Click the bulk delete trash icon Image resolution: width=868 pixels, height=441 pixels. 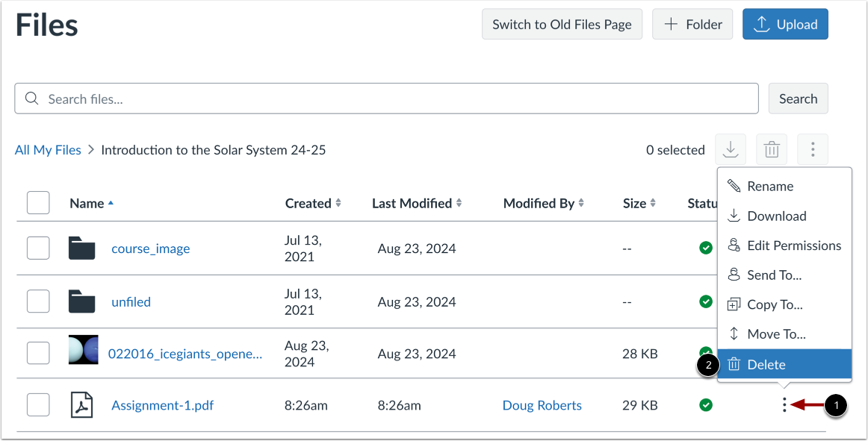pyautogui.click(x=772, y=150)
